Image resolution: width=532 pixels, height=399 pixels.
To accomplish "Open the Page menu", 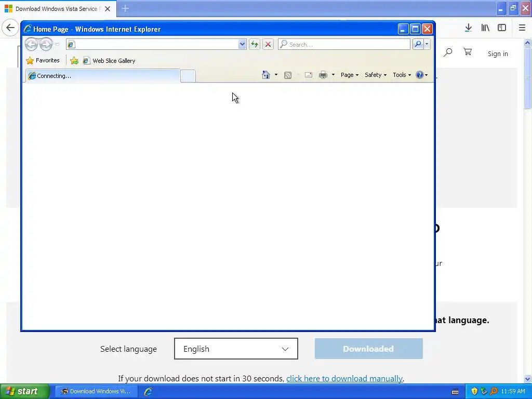I will click(x=350, y=75).
